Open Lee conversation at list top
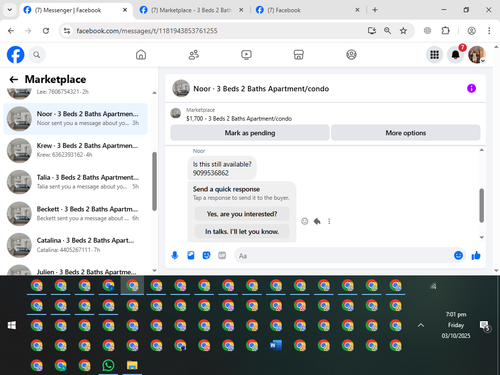The height and width of the screenshot is (375, 500). pyautogui.click(x=75, y=93)
